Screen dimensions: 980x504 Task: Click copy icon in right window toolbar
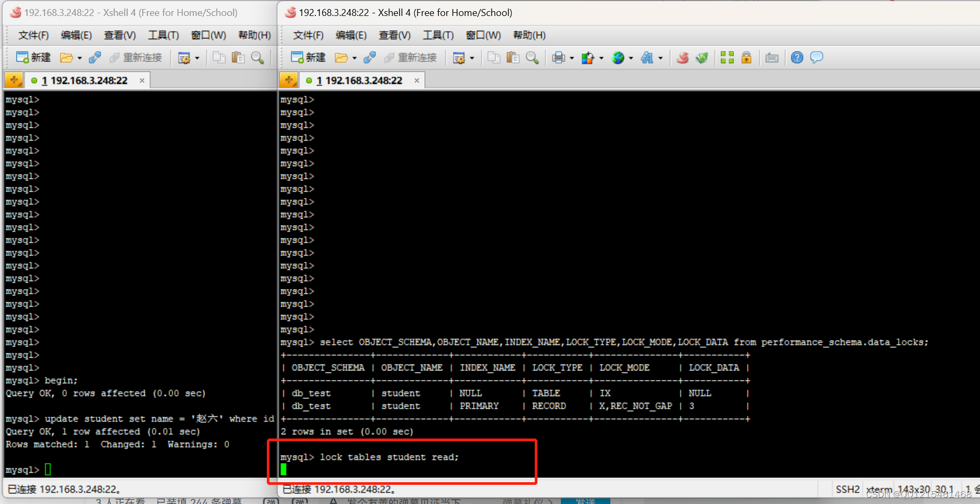[494, 57]
